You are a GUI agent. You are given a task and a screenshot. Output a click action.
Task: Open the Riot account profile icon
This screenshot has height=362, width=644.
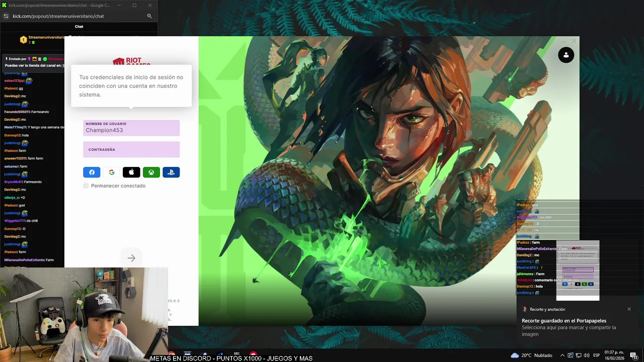(x=566, y=55)
